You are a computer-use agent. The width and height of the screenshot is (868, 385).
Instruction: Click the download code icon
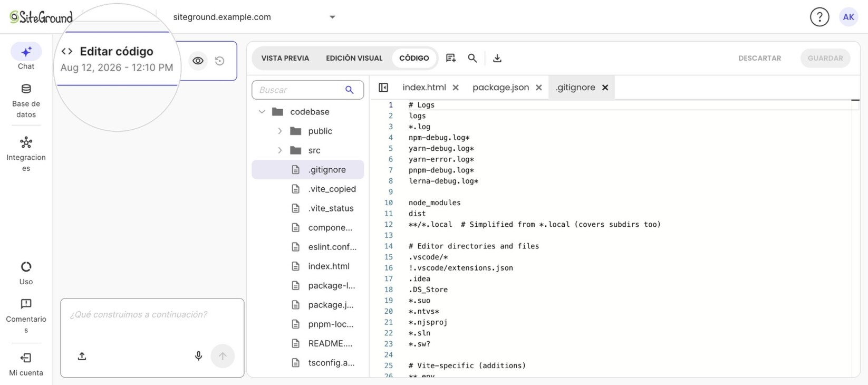pyautogui.click(x=497, y=58)
